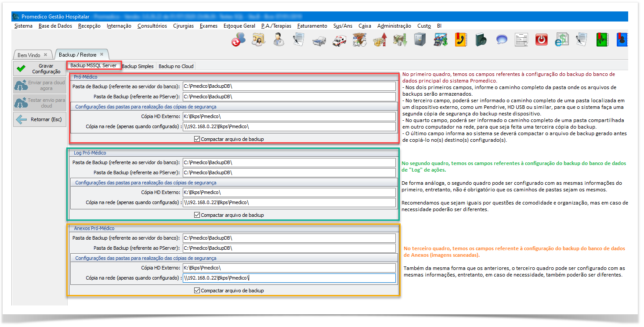Close the Backup / Restore tab

coord(101,54)
